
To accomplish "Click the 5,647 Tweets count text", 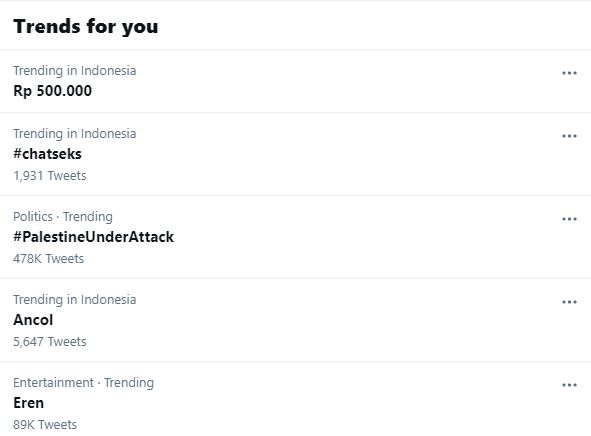I will (50, 341).
